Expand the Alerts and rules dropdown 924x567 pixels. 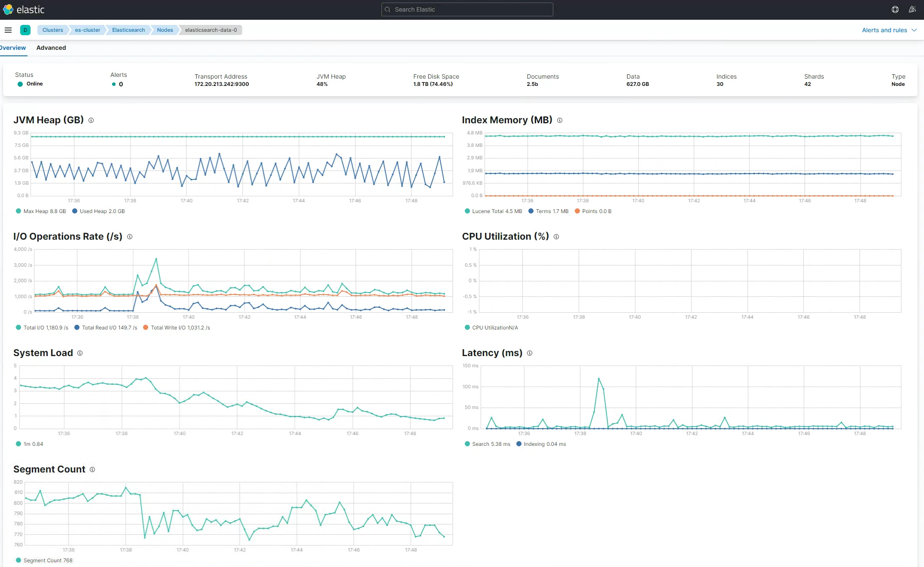click(x=889, y=30)
